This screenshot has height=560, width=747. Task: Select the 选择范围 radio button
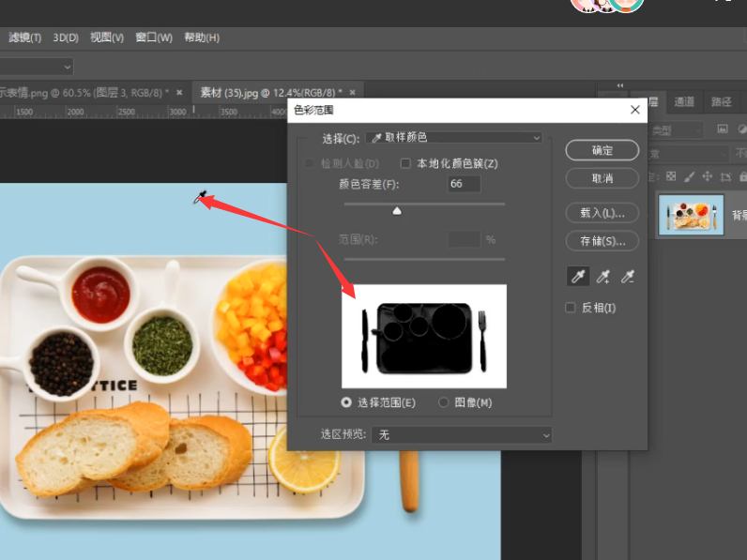pos(346,402)
